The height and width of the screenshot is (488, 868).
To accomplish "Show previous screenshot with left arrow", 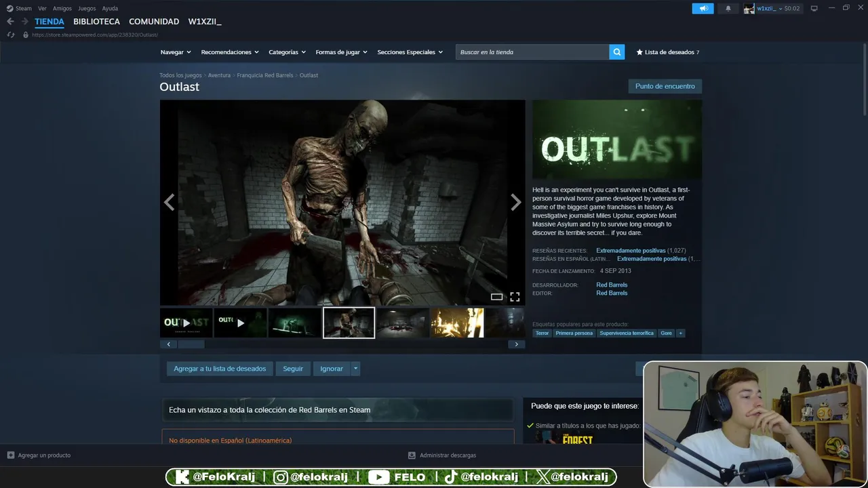I will (x=169, y=202).
